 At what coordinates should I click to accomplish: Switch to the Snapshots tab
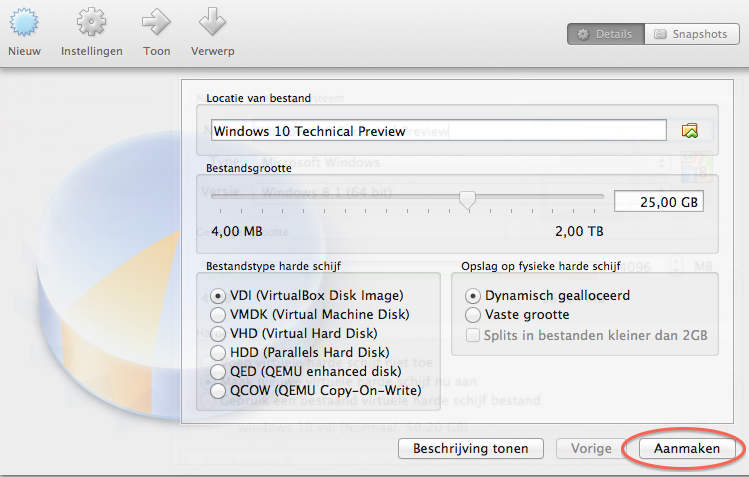click(x=690, y=34)
